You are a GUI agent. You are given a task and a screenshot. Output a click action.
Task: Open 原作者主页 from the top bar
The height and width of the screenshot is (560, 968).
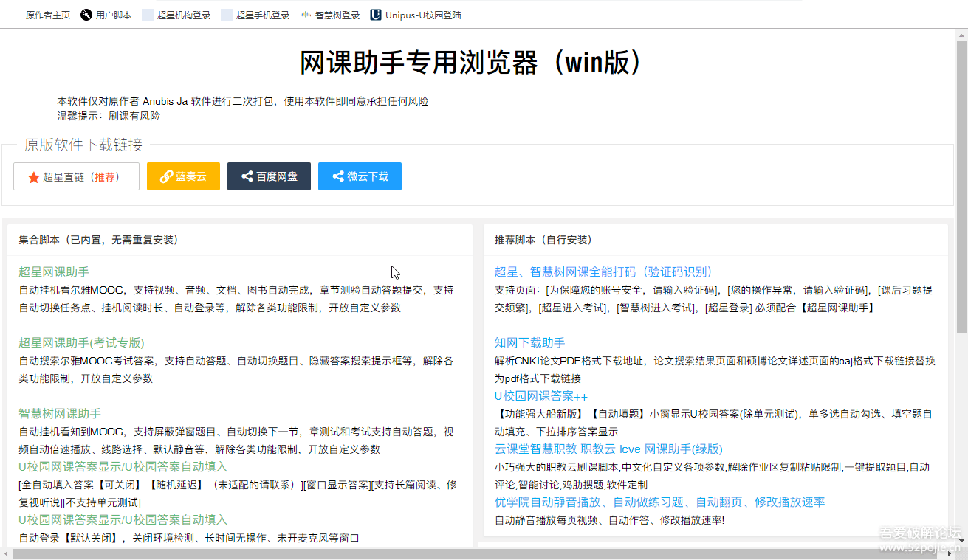click(x=47, y=13)
